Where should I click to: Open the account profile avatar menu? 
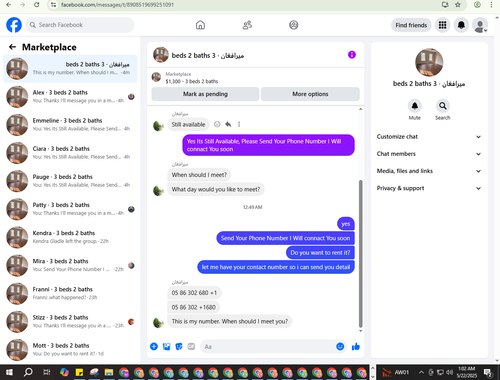point(480,25)
